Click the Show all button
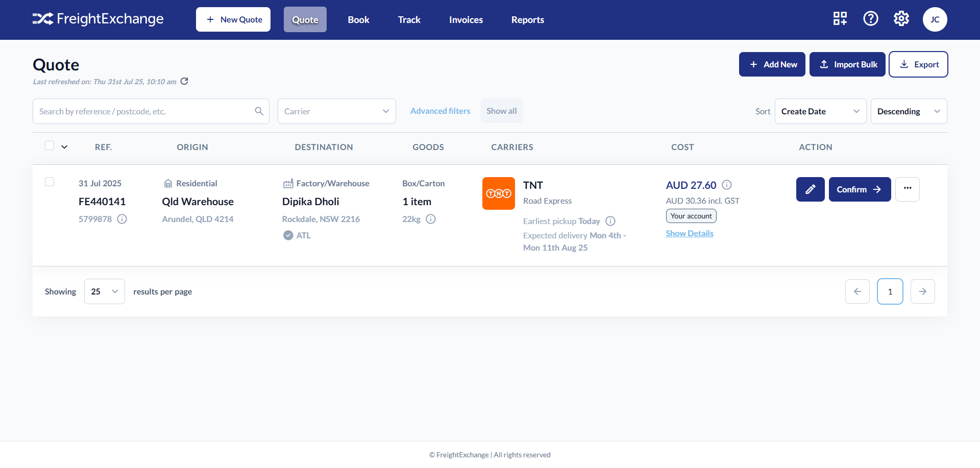Screen dimensions: 980x468 tap(502, 111)
